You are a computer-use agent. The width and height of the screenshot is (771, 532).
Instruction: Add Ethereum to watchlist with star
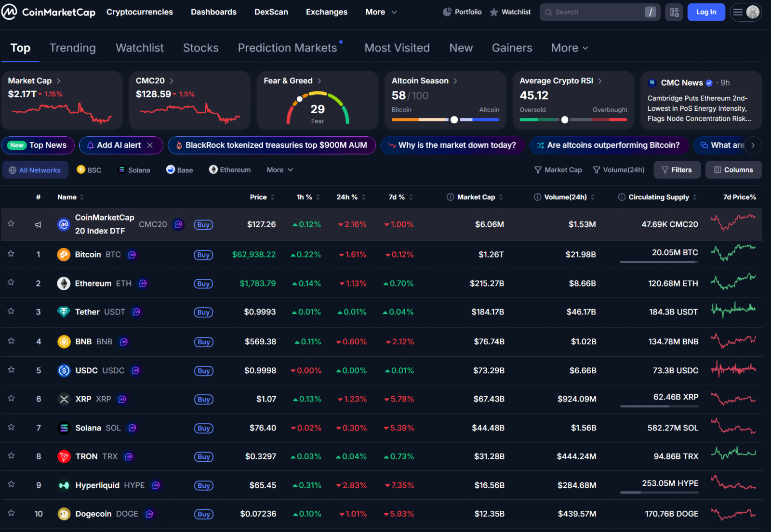coord(11,282)
